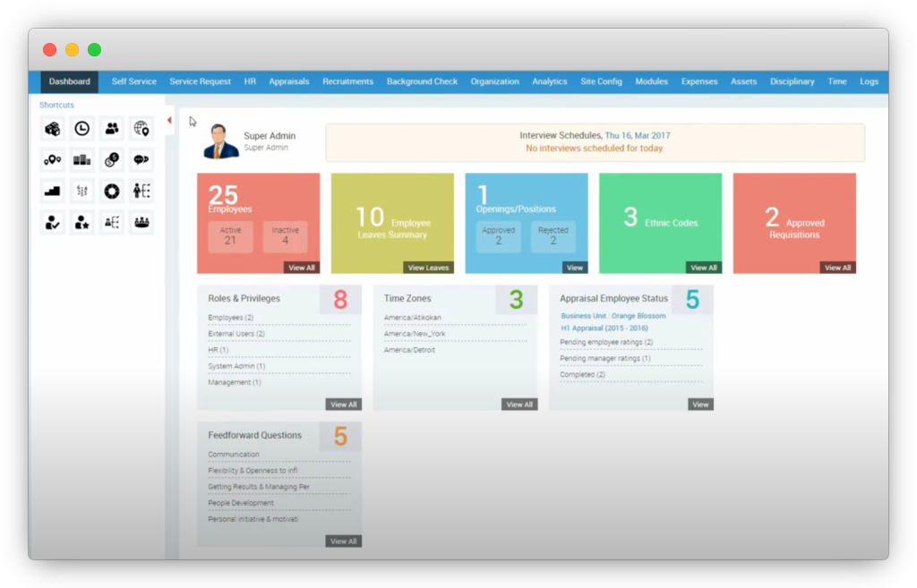Go to the Analytics menu item
Screen dimensions: 917x588
pos(549,81)
